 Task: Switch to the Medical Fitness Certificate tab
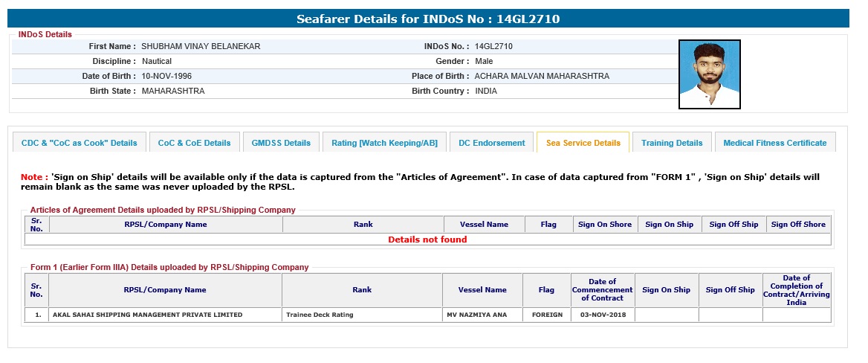pyautogui.click(x=774, y=143)
